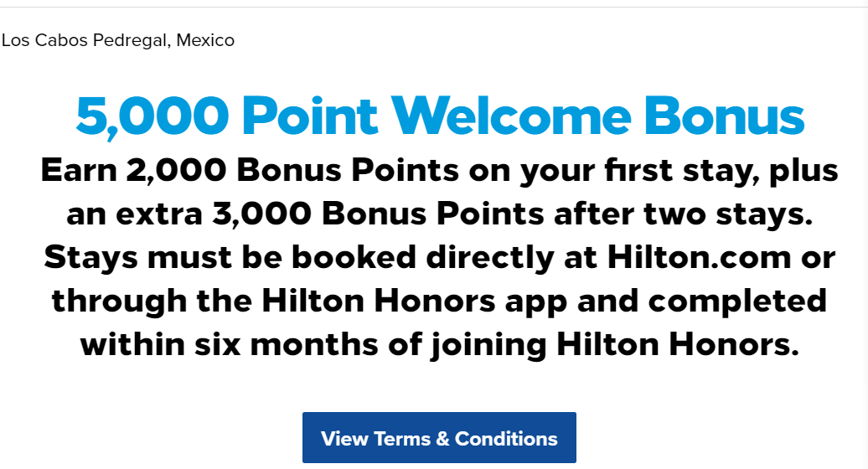Click the word 'completed' in the paragraph
This screenshot has width=868, height=469.
pyautogui.click(x=737, y=301)
